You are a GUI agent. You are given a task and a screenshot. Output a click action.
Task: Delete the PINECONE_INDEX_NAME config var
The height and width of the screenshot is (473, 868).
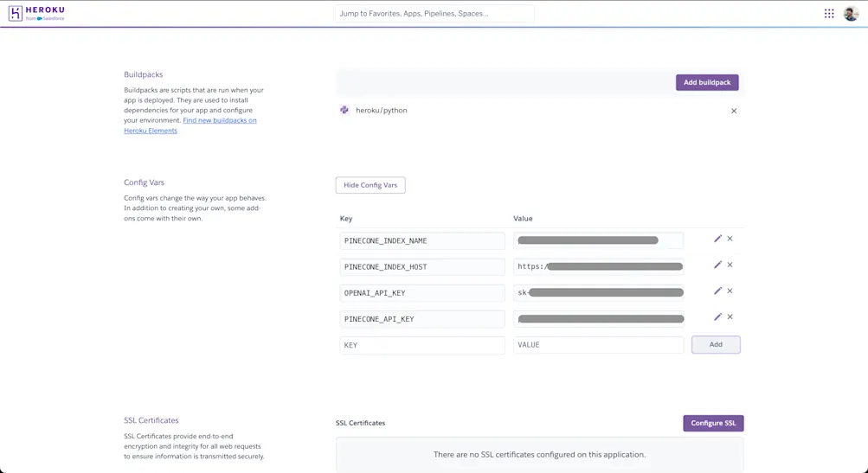730,239
